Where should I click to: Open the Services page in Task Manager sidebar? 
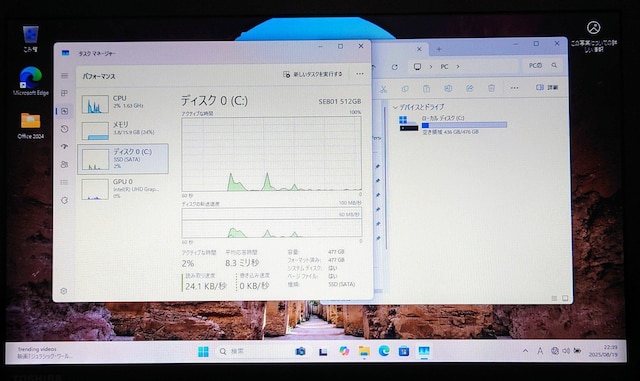[64, 200]
